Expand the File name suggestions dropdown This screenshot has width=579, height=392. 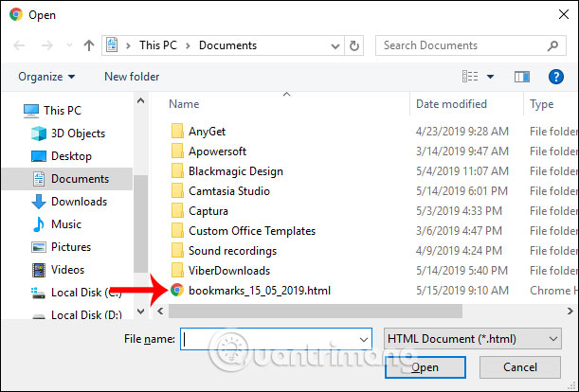(364, 339)
